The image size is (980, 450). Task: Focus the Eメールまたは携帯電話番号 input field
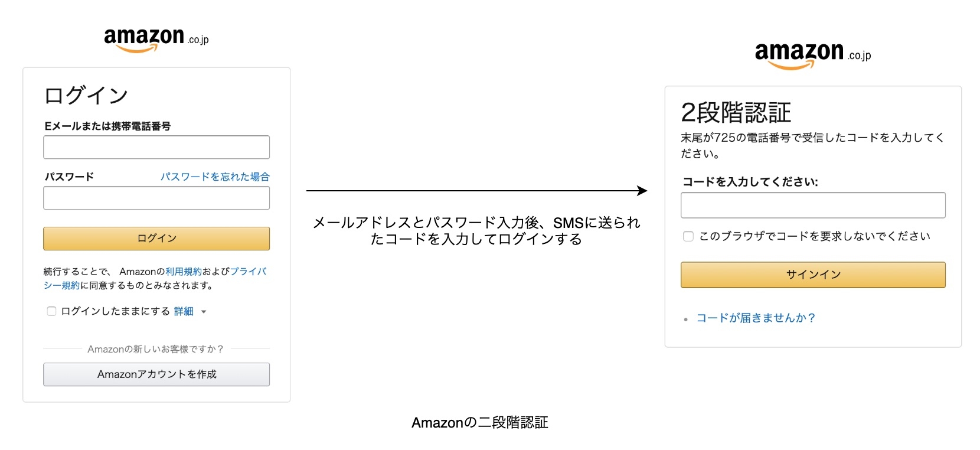[156, 147]
